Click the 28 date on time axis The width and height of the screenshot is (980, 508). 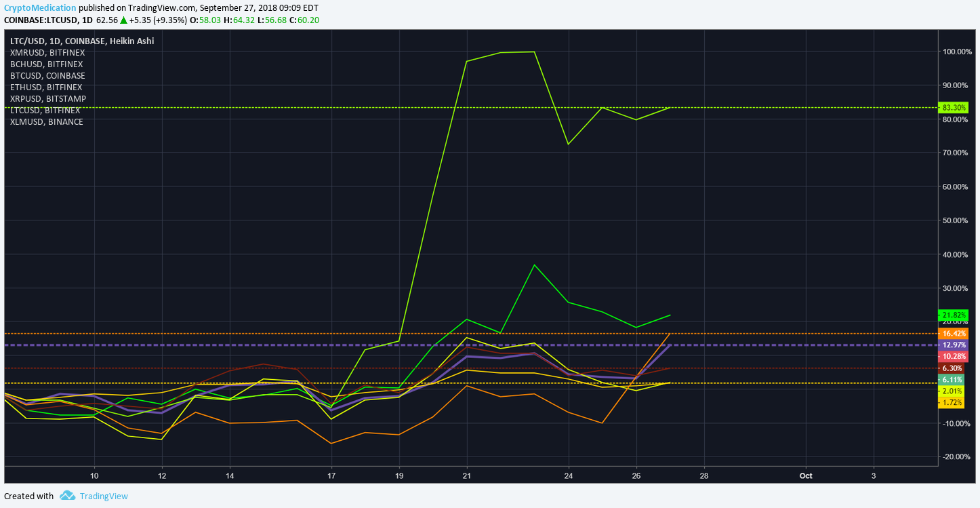[703, 475]
